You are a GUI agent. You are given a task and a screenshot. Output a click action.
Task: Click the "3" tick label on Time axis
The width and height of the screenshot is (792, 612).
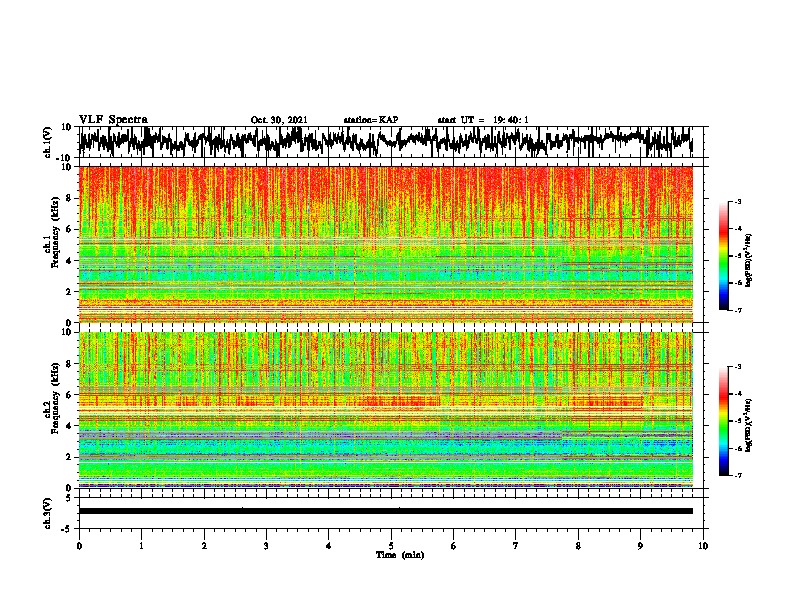coord(266,546)
